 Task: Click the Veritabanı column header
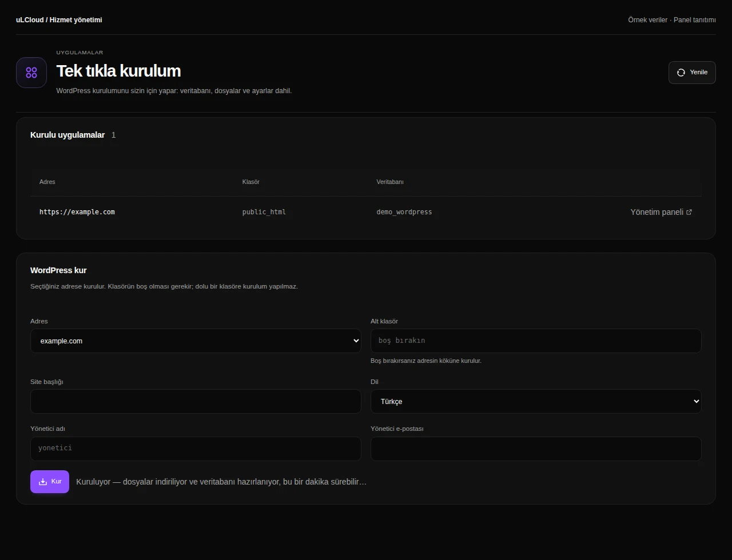[x=390, y=182]
